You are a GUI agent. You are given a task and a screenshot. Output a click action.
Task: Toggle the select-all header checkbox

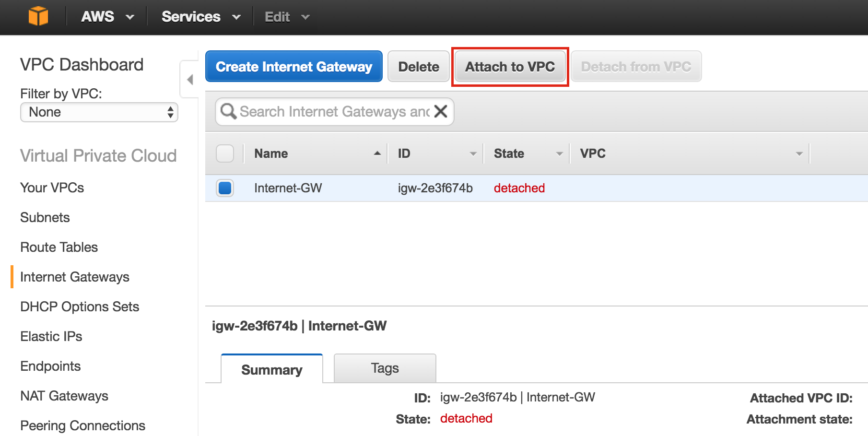pos(225,153)
